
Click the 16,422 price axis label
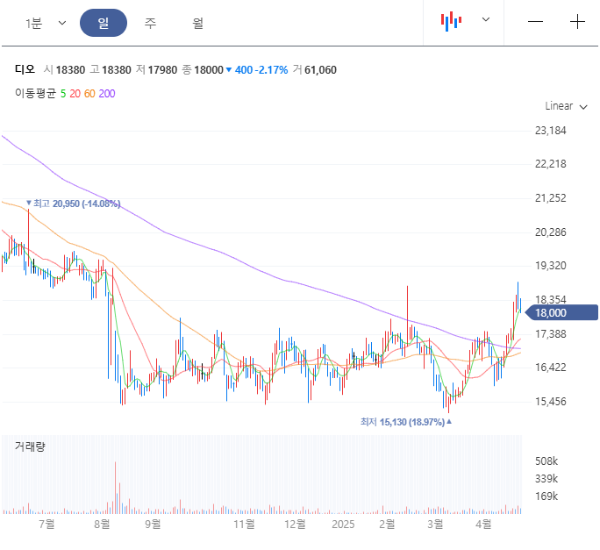coord(550,367)
